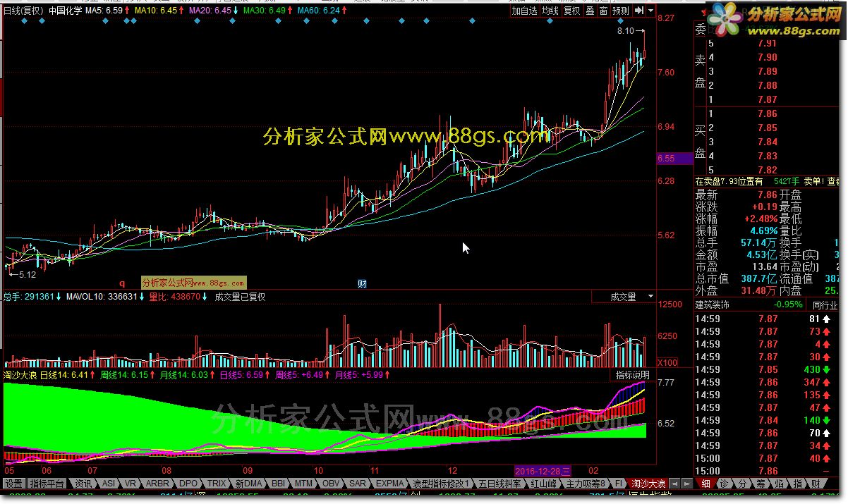Select the 筹 chip distribution tab
Viewport: 848px width, 504px height.
(x=761, y=484)
